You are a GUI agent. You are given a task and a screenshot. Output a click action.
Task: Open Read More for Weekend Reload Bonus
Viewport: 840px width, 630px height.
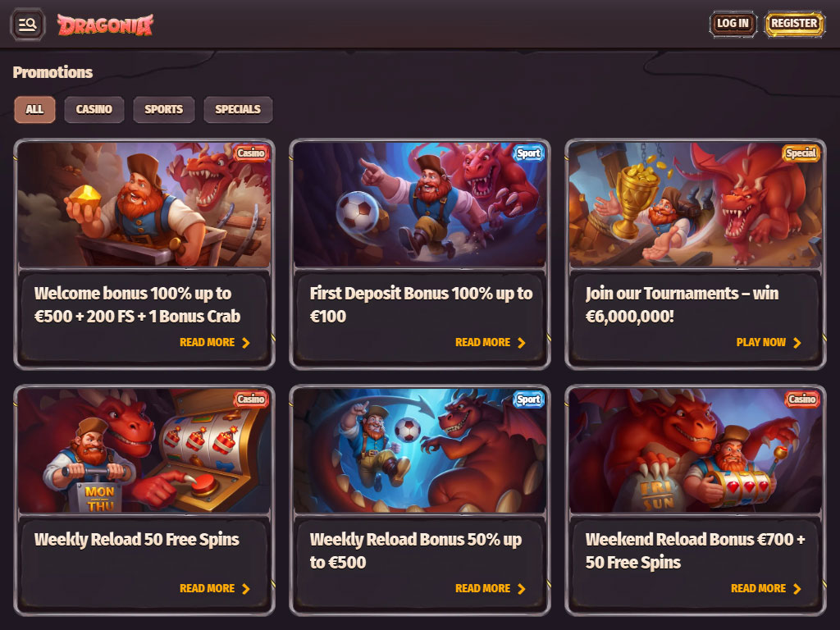pos(766,588)
